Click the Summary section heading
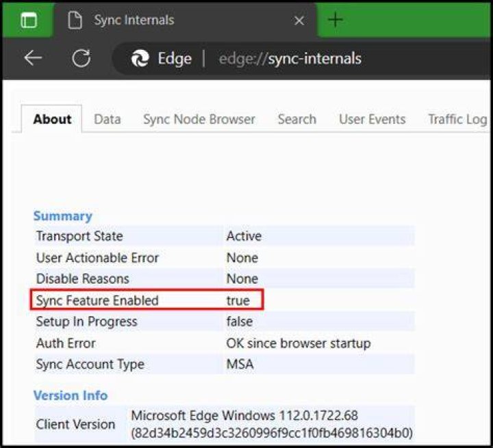The image size is (493, 448). [x=62, y=216]
